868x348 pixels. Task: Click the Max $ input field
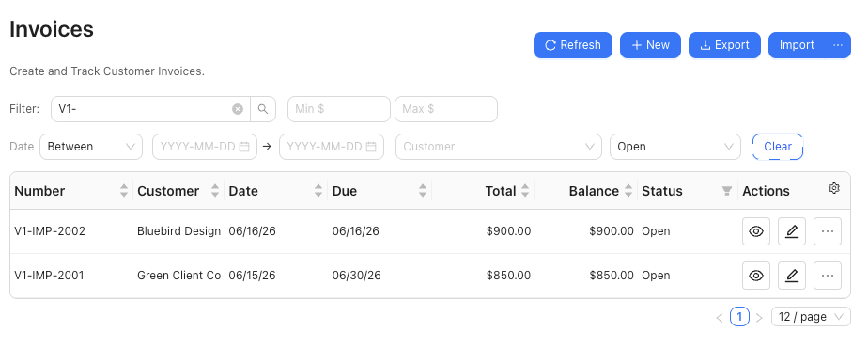(446, 109)
